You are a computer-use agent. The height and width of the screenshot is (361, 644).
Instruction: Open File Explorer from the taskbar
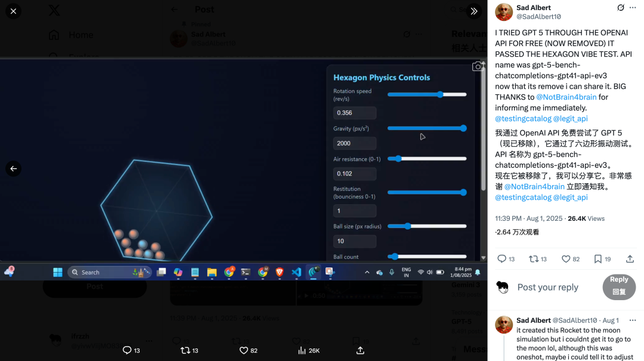click(x=212, y=272)
